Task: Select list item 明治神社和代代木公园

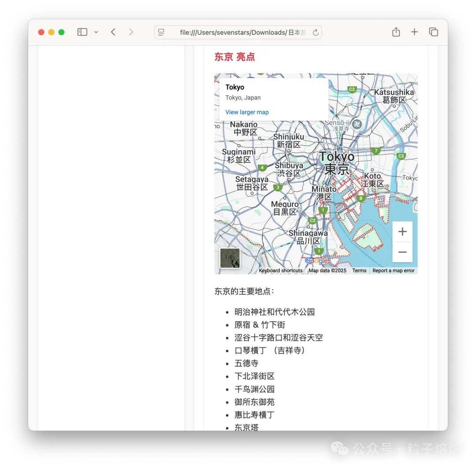Action: tap(275, 312)
